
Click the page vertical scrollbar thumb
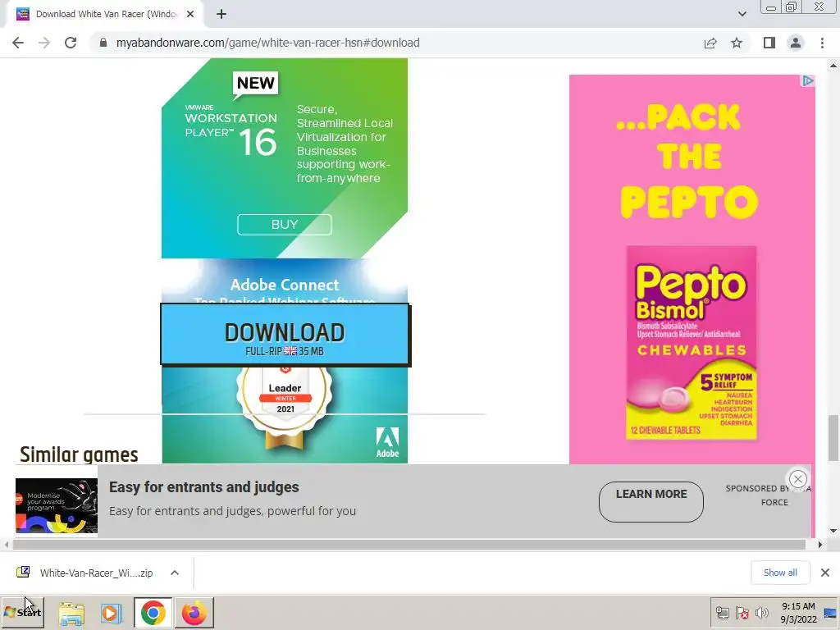833,437
